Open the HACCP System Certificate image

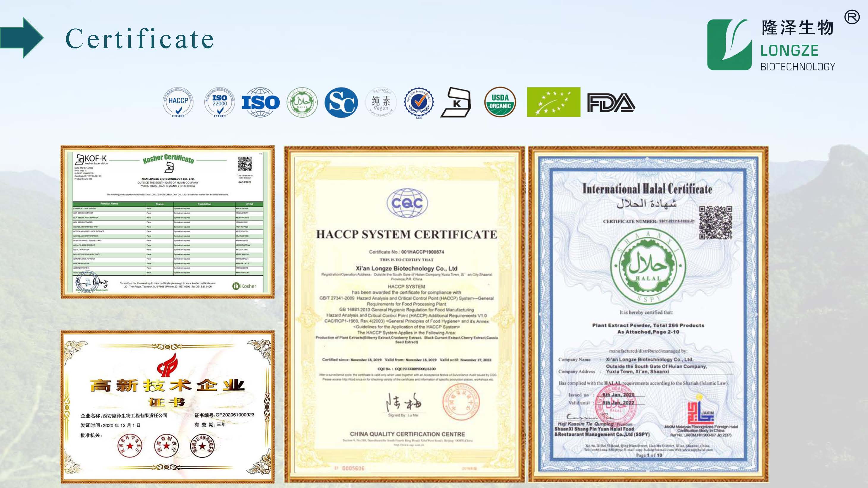point(405,314)
